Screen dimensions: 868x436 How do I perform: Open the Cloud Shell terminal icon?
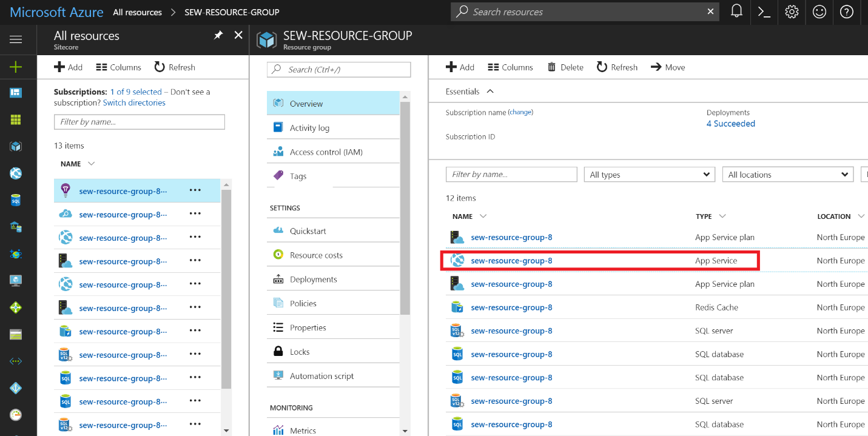[x=764, y=12]
